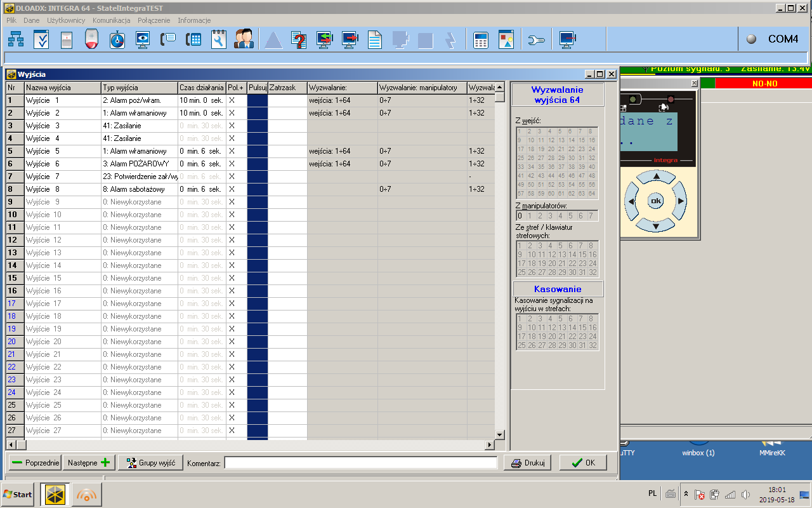Click scroll down arrow of outputs table

(x=499, y=434)
